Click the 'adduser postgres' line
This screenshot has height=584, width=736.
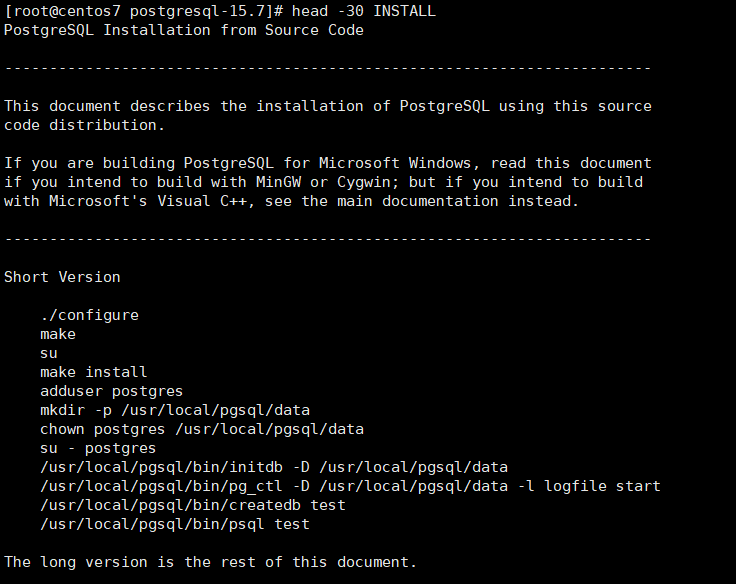(111, 392)
